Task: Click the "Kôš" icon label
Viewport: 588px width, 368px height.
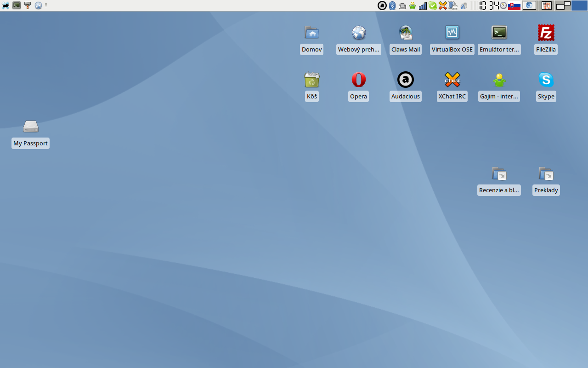Action: click(x=312, y=96)
